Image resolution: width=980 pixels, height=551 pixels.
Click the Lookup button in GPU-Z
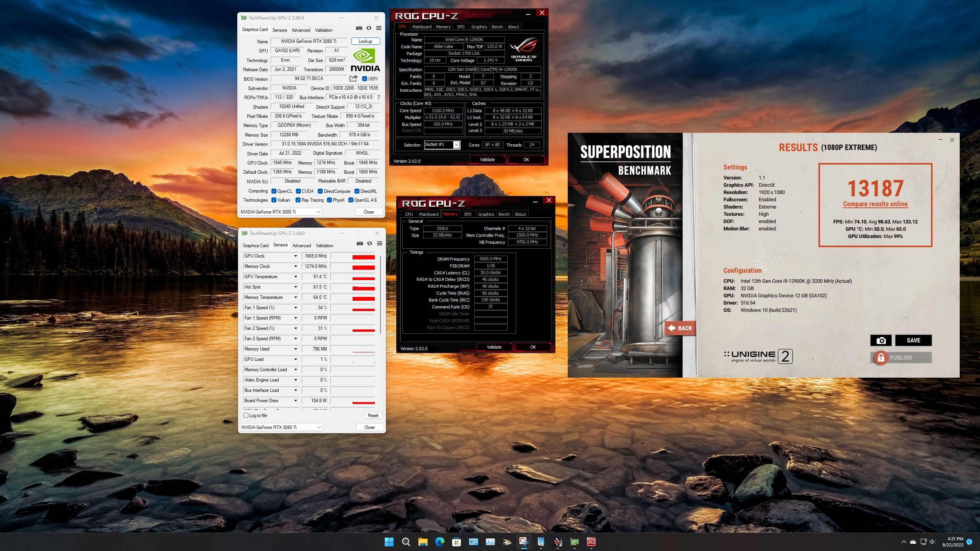tap(365, 41)
